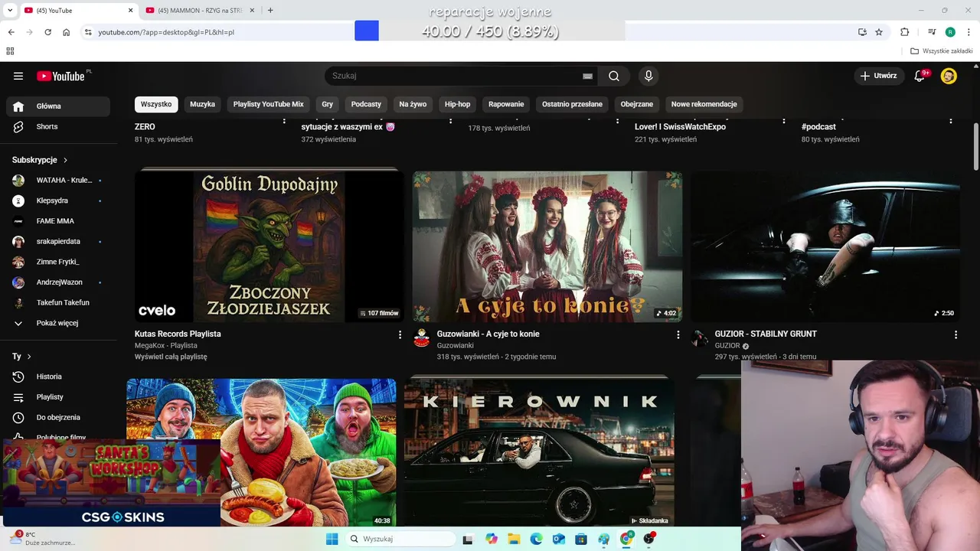
Task: Click the search magnifier button
Action: 614,76
